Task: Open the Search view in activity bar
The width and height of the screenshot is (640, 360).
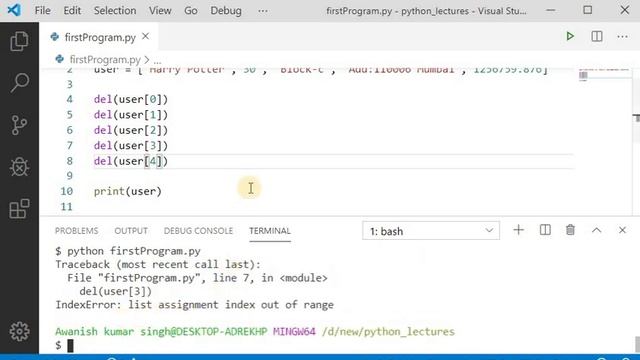Action: pos(19,83)
